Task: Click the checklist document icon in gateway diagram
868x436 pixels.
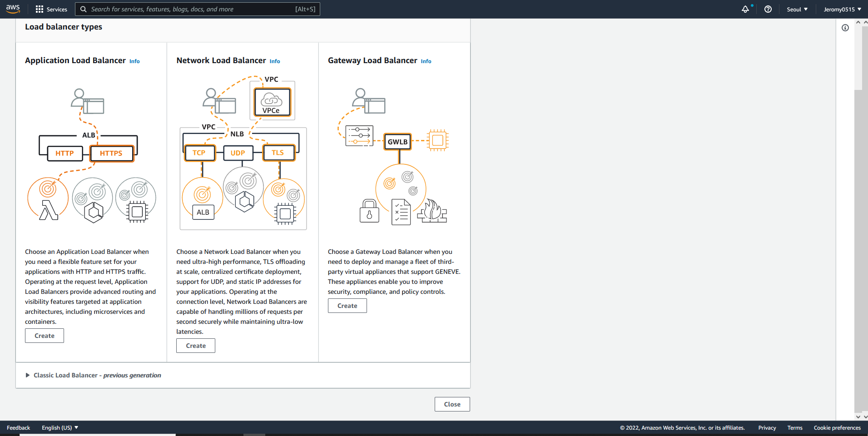Action: pos(401,212)
